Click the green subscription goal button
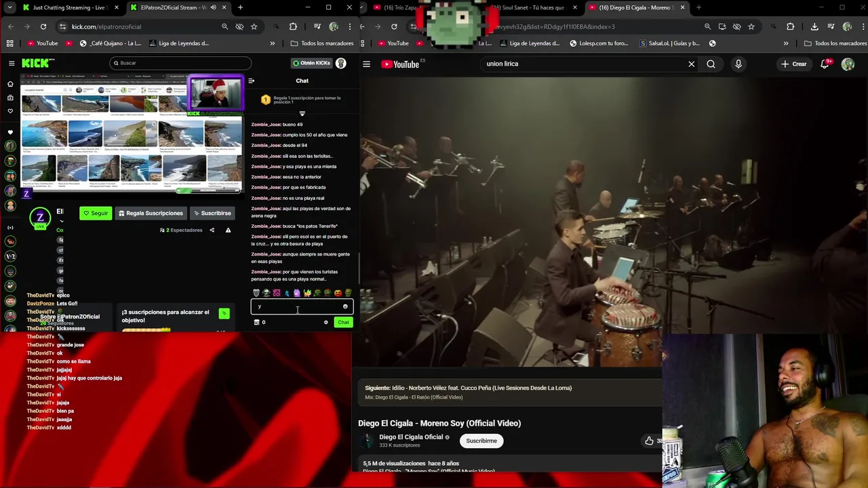The width and height of the screenshot is (868, 488). tap(224, 313)
